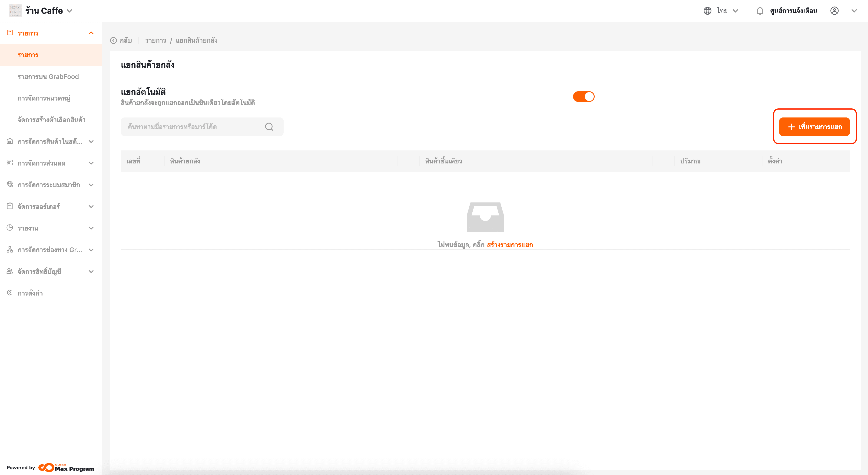Image resolution: width=868 pixels, height=475 pixels.
Task: Click รายการ in the breadcrumb
Action: 156,40
